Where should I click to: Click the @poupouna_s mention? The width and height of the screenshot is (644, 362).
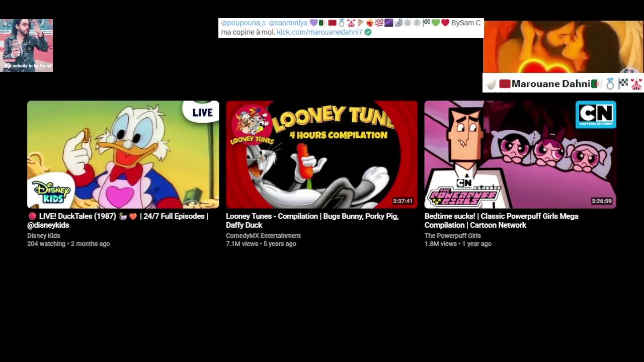243,23
